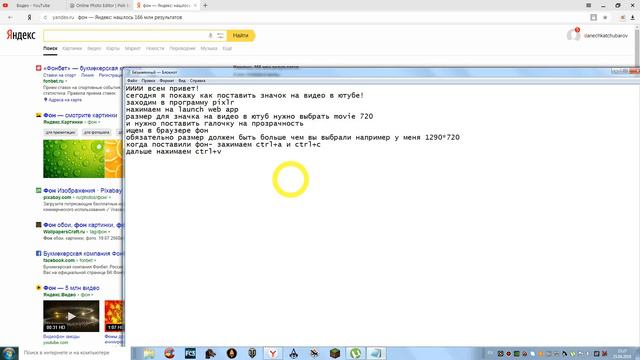Open the user profile avatar with red notification badge
Viewport: 640px width, 360px height.
(573, 35)
